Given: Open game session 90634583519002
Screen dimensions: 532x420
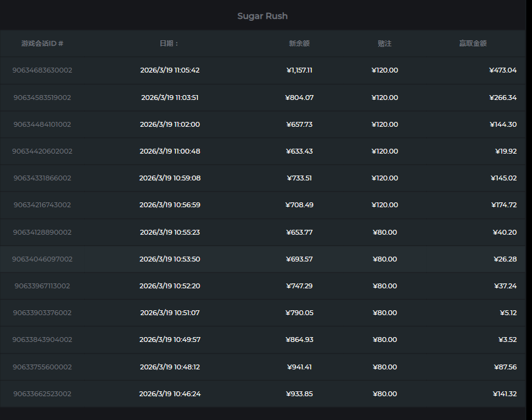Looking at the screenshot, I should pos(42,98).
